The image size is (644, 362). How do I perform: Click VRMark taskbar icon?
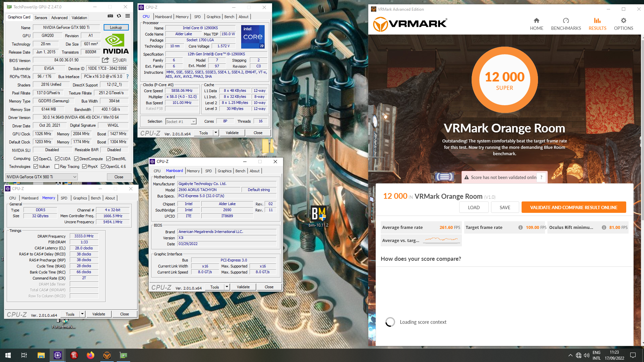(x=107, y=355)
